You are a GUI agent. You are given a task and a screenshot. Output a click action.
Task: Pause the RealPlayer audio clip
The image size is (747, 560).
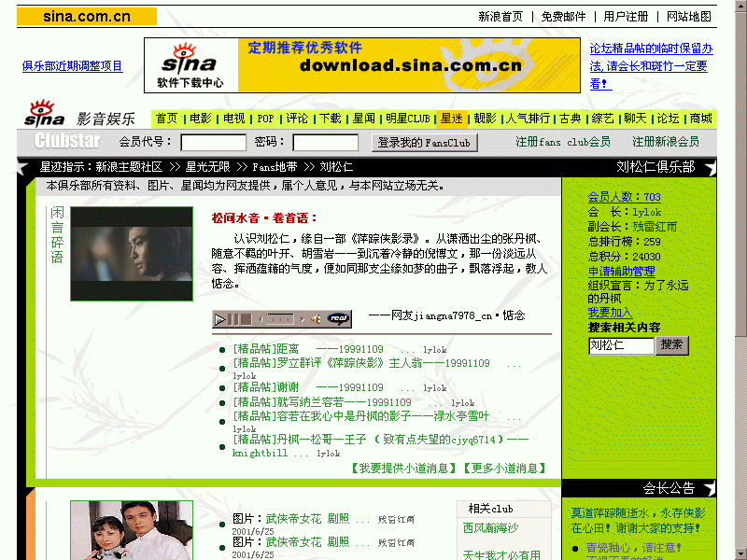point(233,319)
